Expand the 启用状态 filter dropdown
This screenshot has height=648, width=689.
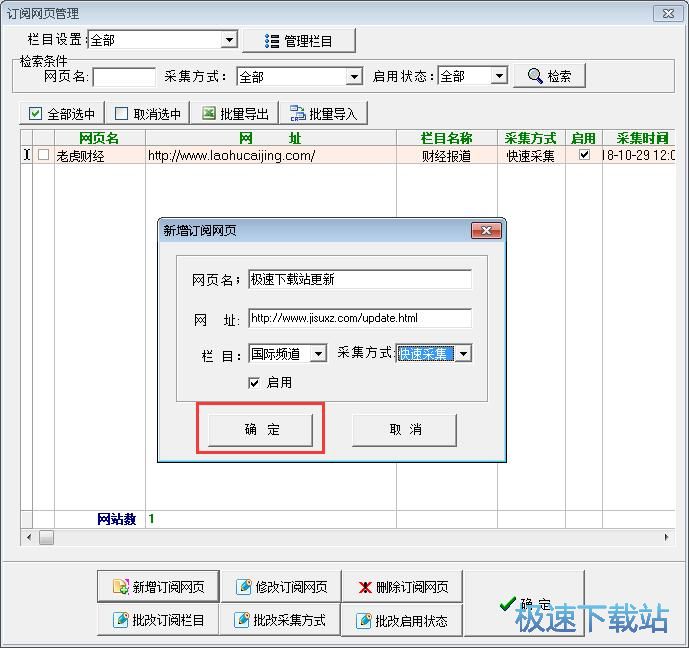(x=499, y=76)
